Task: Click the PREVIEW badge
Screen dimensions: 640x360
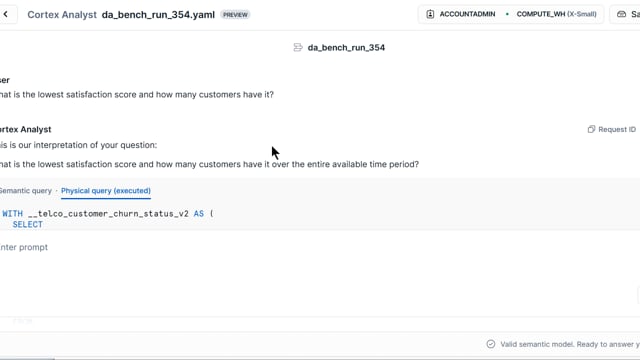Action: point(235,15)
